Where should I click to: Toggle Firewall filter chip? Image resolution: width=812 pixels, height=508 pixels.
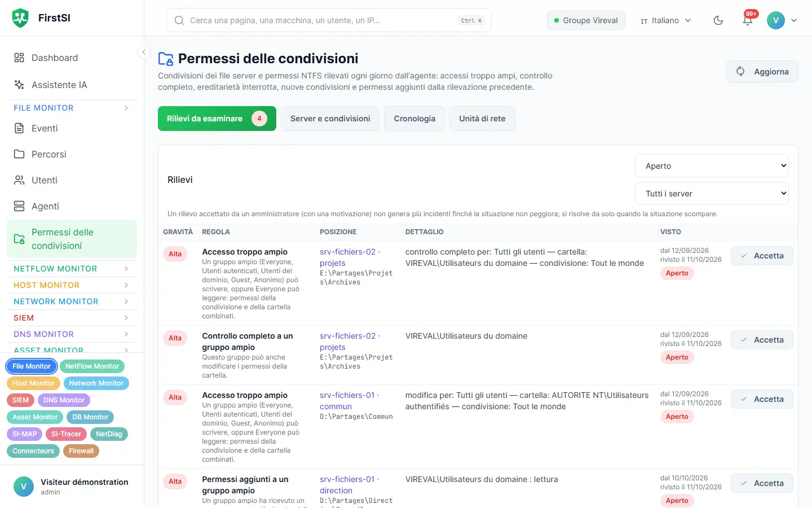click(81, 451)
